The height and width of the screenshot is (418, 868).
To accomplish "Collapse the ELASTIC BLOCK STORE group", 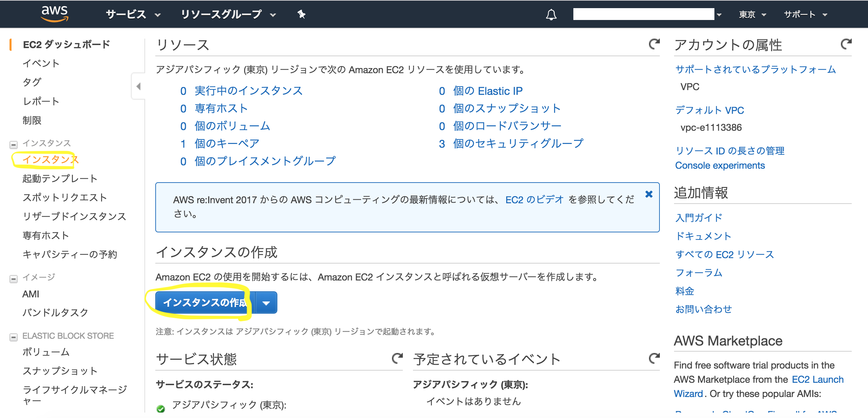I will (14, 337).
